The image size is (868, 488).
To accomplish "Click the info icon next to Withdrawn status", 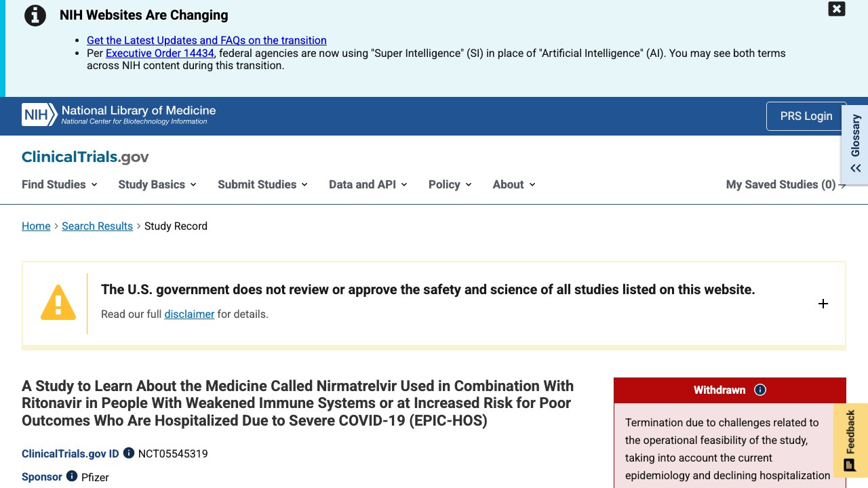I will click(760, 390).
